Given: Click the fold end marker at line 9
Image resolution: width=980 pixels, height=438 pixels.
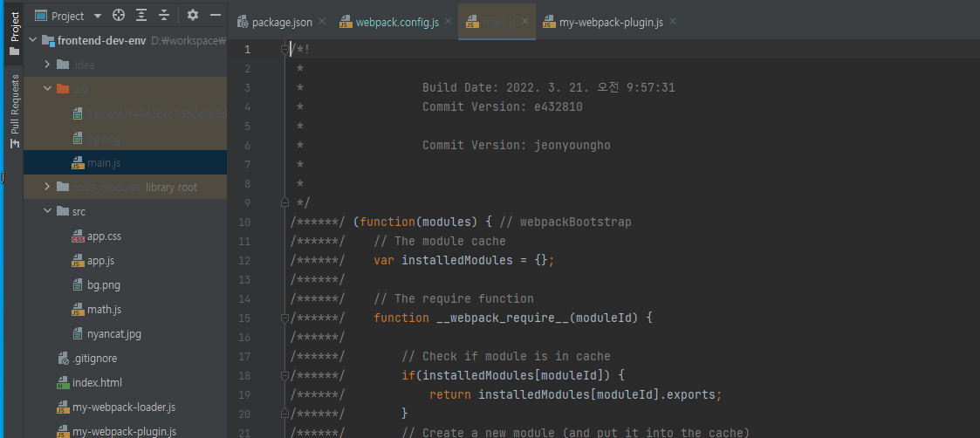Looking at the screenshot, I should pyautogui.click(x=285, y=202).
